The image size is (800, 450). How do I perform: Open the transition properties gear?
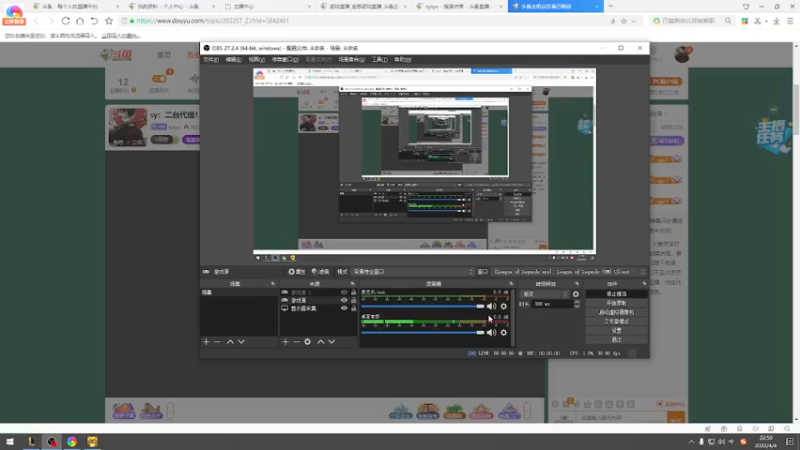pyautogui.click(x=576, y=294)
